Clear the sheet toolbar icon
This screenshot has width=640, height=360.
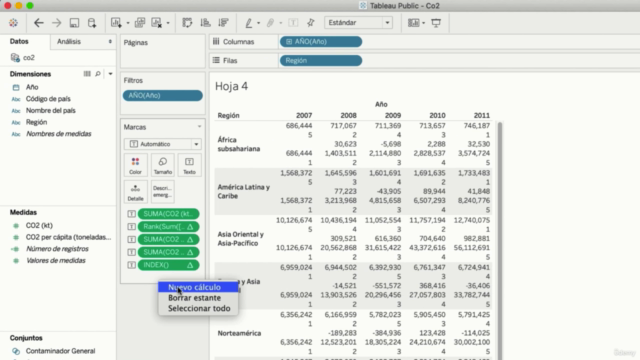(157, 23)
